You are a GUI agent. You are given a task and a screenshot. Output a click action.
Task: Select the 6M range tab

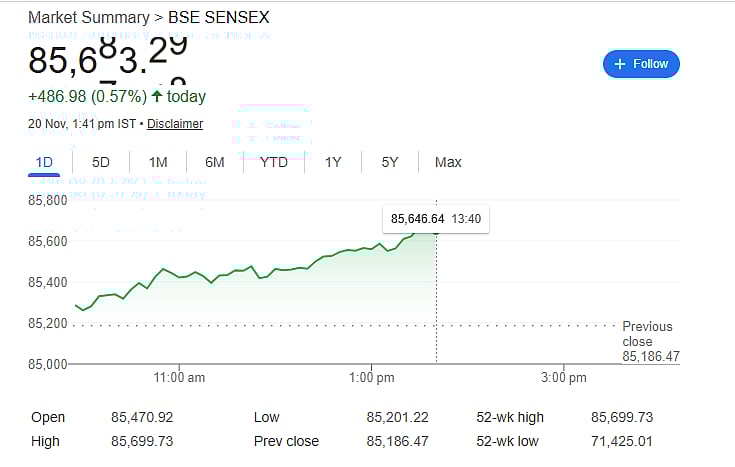click(214, 162)
